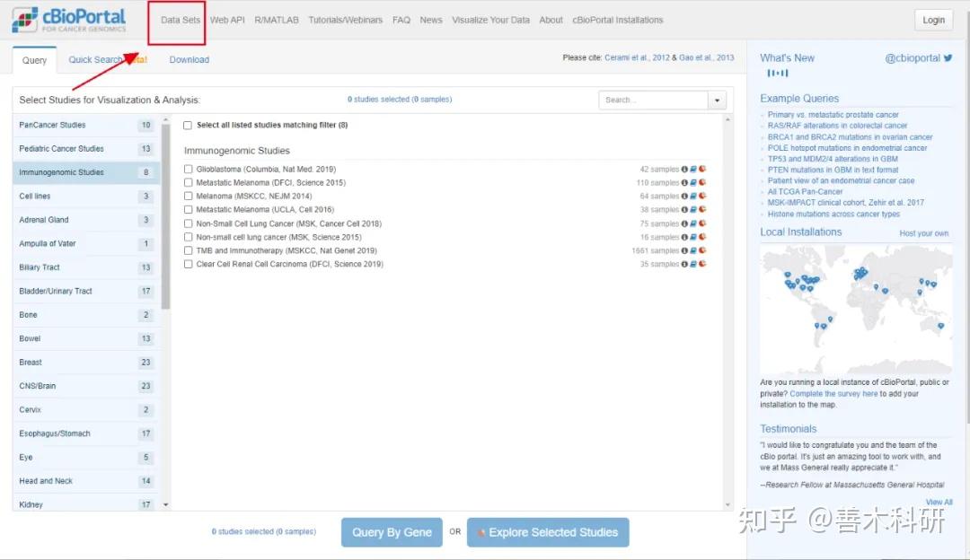Show info for Metastatic Melanoma (UCLA) study
970x560 pixels.
pyautogui.click(x=684, y=210)
